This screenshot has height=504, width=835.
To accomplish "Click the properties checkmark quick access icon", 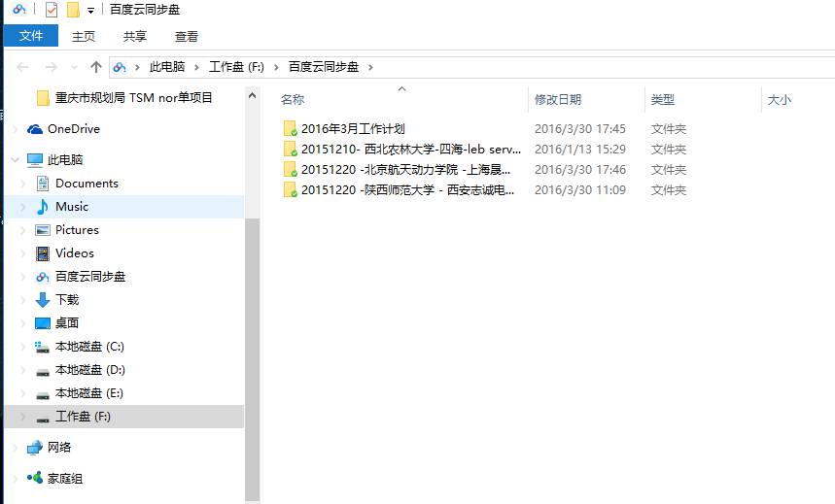I will (52, 10).
